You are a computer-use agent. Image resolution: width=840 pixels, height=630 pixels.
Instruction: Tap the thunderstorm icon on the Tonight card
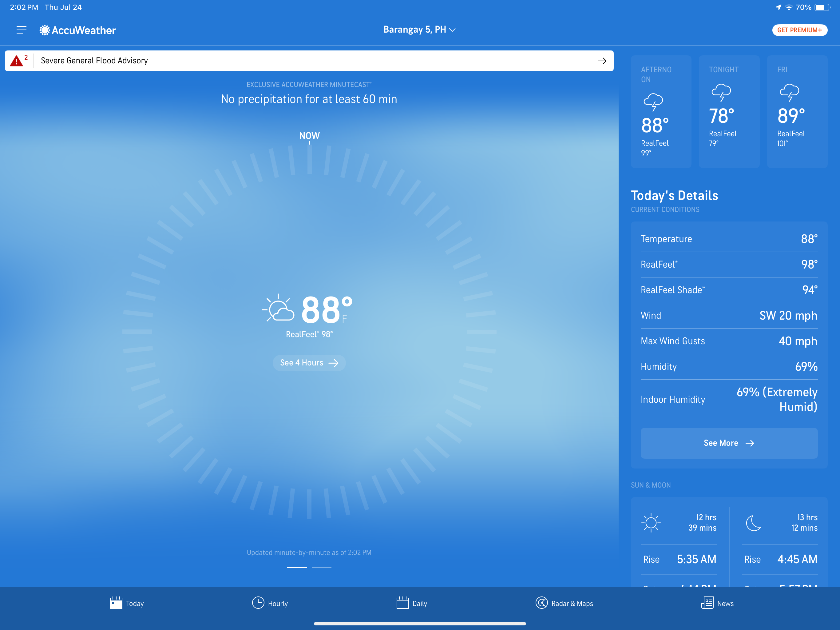tap(721, 93)
